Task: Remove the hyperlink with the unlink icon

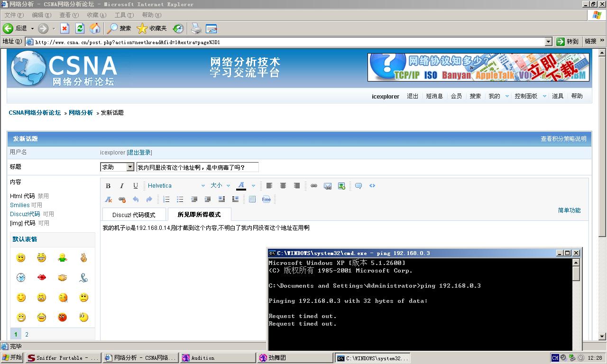Action: pos(122,200)
